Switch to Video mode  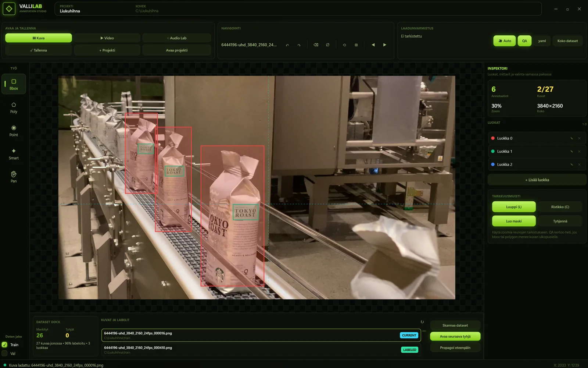[x=107, y=38]
